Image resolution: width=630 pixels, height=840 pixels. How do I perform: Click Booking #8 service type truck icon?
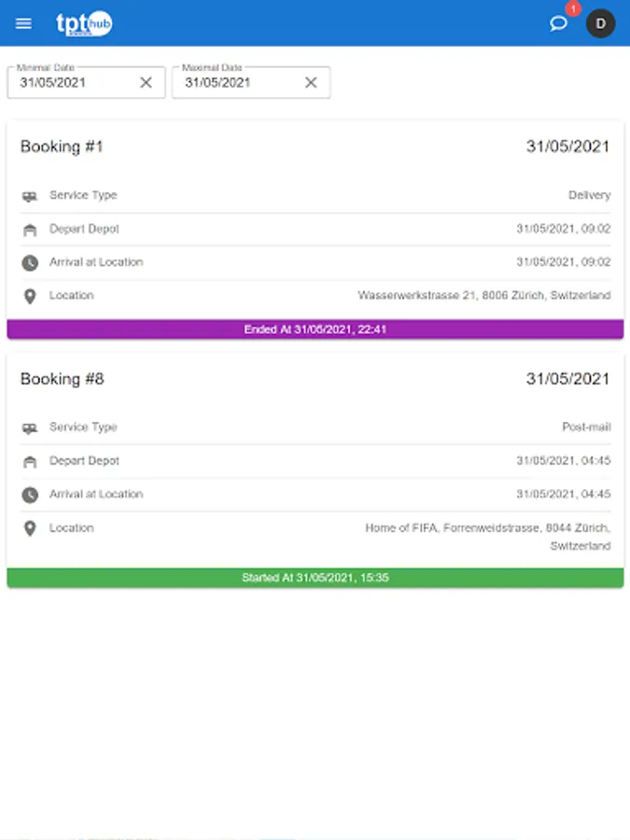pos(30,428)
